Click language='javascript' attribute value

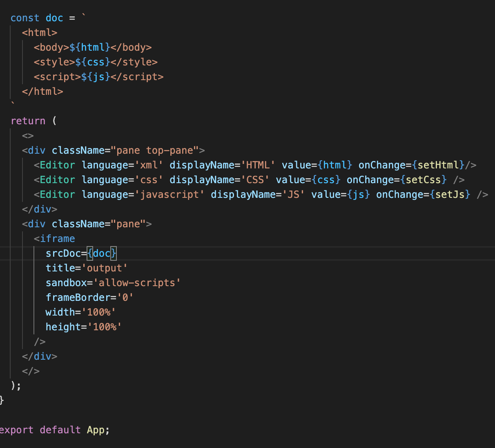(169, 195)
